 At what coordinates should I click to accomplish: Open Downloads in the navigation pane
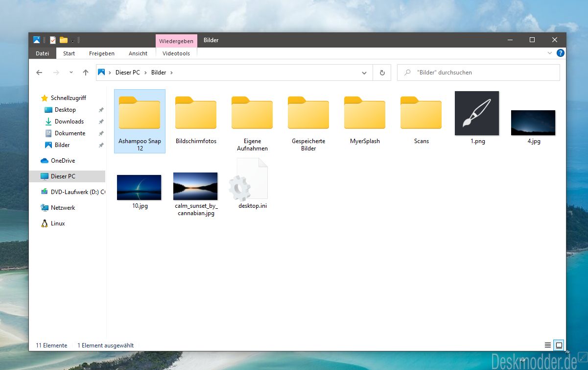(69, 122)
